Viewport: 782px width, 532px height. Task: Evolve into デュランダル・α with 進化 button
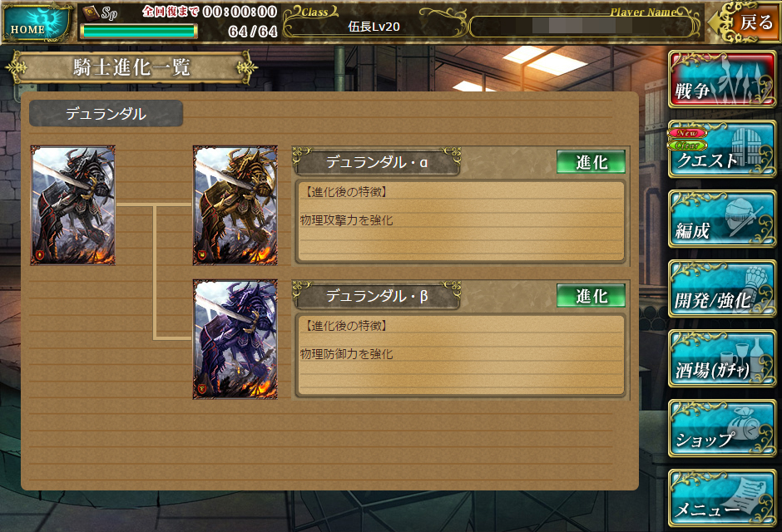(x=591, y=162)
